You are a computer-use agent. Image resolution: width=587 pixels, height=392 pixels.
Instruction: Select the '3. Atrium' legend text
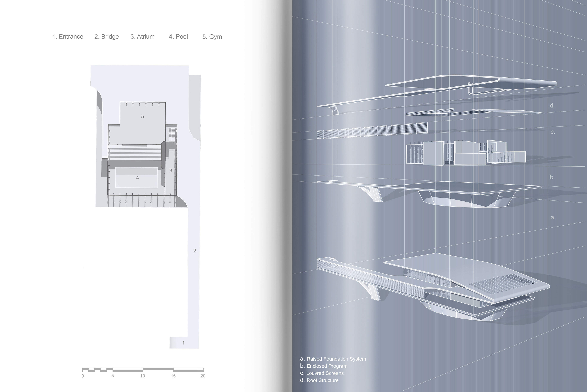click(142, 37)
